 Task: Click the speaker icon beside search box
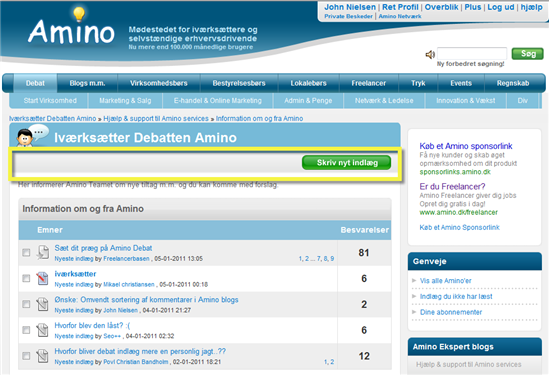[430, 54]
